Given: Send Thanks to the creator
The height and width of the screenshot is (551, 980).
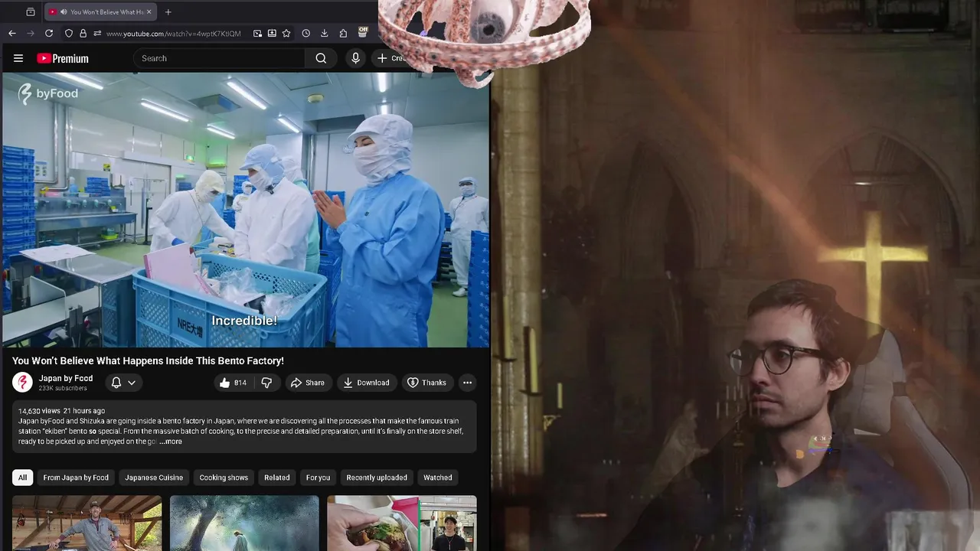Looking at the screenshot, I should click(426, 383).
